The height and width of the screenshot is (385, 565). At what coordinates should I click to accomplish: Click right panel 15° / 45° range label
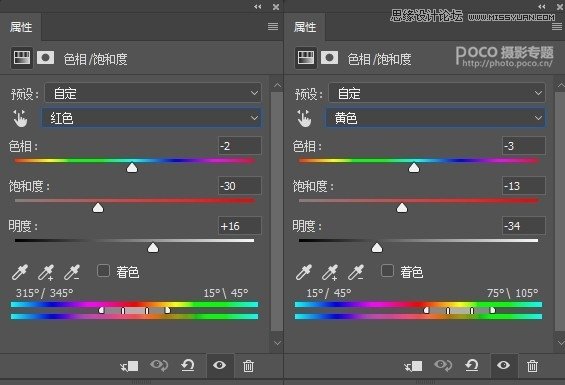click(329, 293)
